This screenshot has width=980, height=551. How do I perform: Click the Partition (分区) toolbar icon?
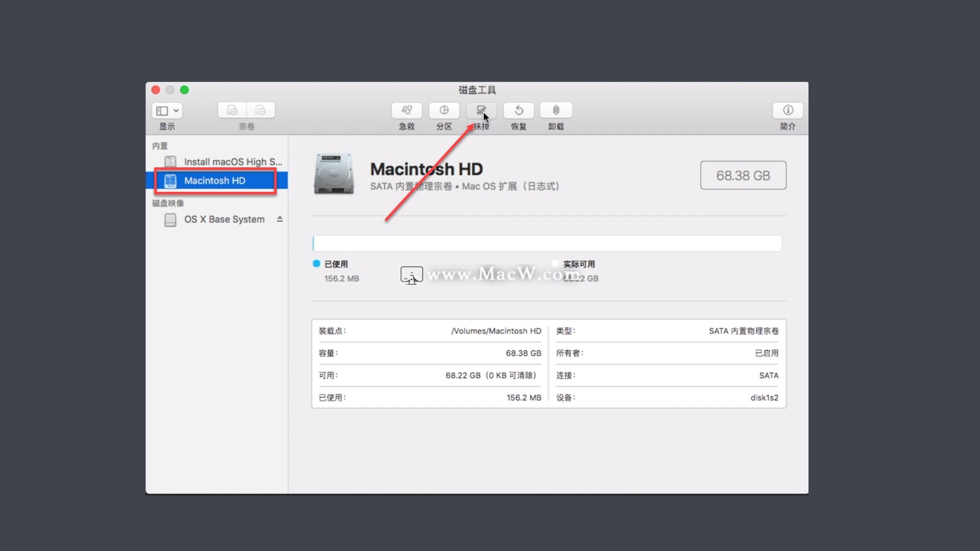pyautogui.click(x=444, y=110)
